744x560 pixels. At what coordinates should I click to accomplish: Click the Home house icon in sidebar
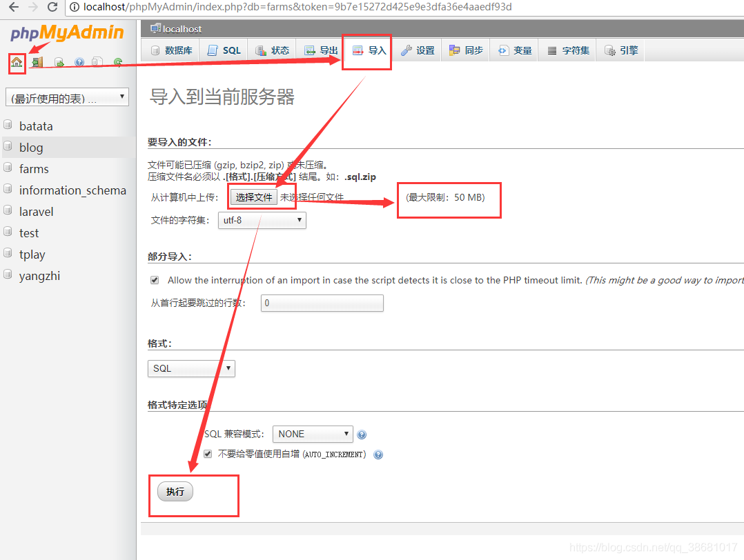point(17,62)
